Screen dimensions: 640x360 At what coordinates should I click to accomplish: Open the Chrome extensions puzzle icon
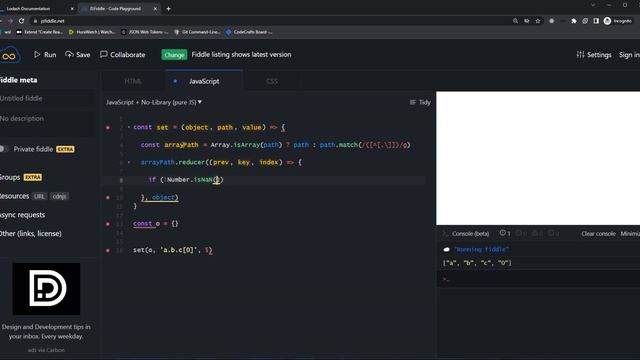574,21
